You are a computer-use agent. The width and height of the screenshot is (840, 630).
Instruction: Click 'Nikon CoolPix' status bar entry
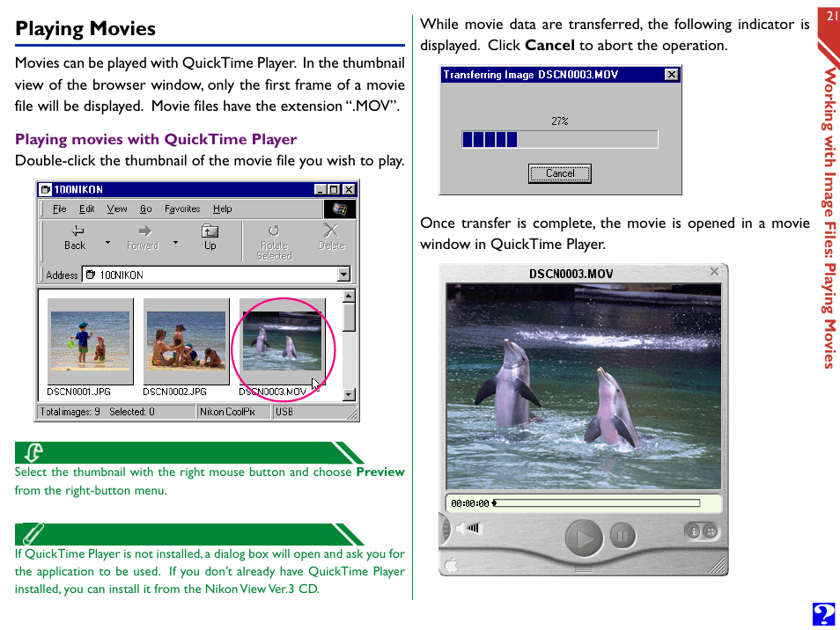(x=227, y=412)
